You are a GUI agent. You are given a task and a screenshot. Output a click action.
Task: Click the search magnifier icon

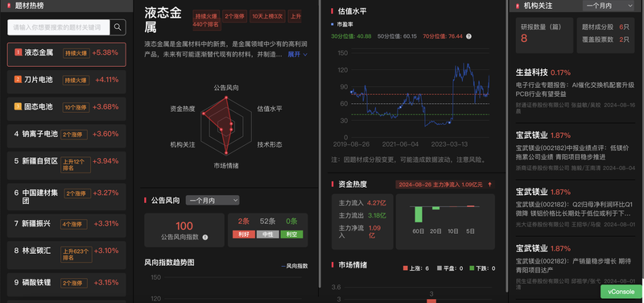[x=118, y=27]
